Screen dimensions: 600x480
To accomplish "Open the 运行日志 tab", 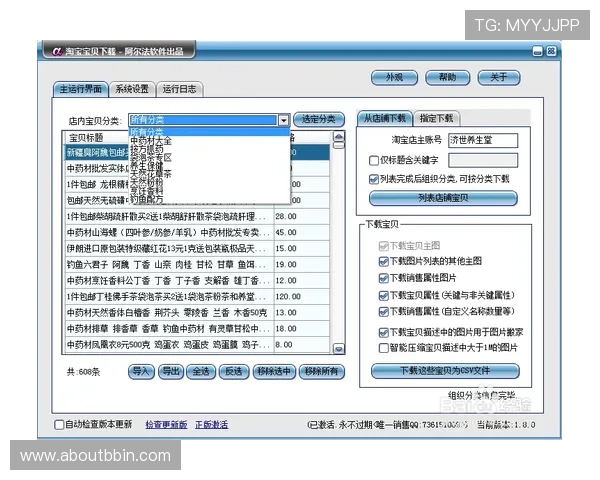I will 179,89.
